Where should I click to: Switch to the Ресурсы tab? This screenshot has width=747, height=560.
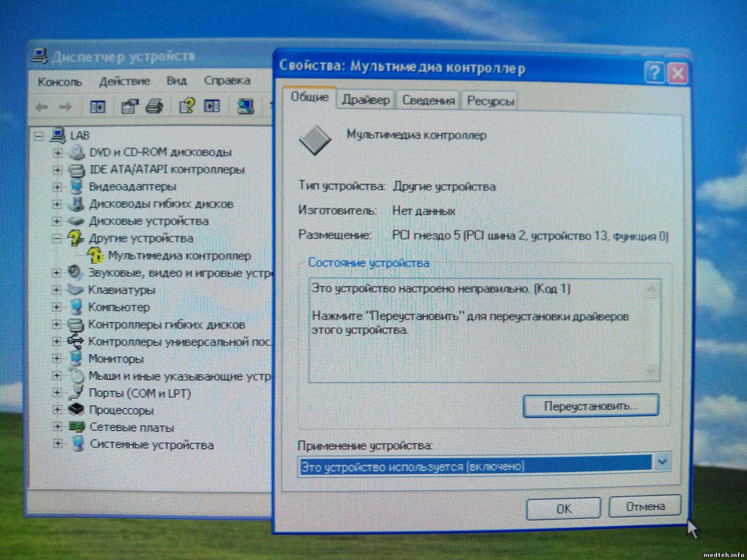pos(490,101)
